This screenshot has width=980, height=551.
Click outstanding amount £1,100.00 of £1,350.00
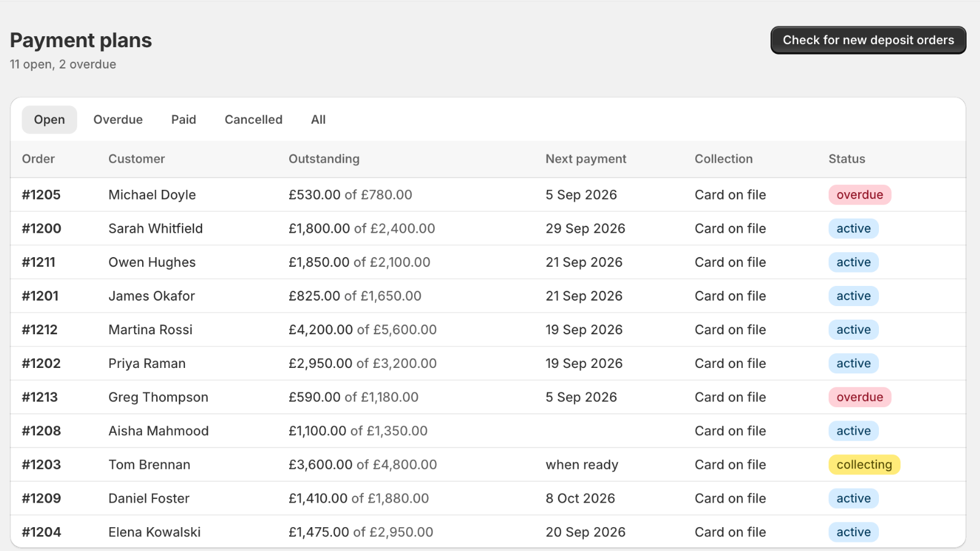click(x=358, y=430)
